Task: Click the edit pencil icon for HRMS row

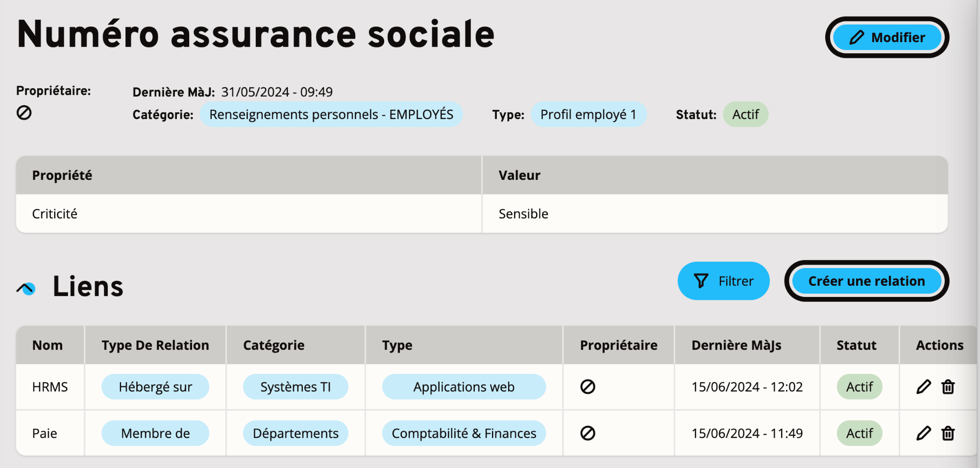Action: 924,387
